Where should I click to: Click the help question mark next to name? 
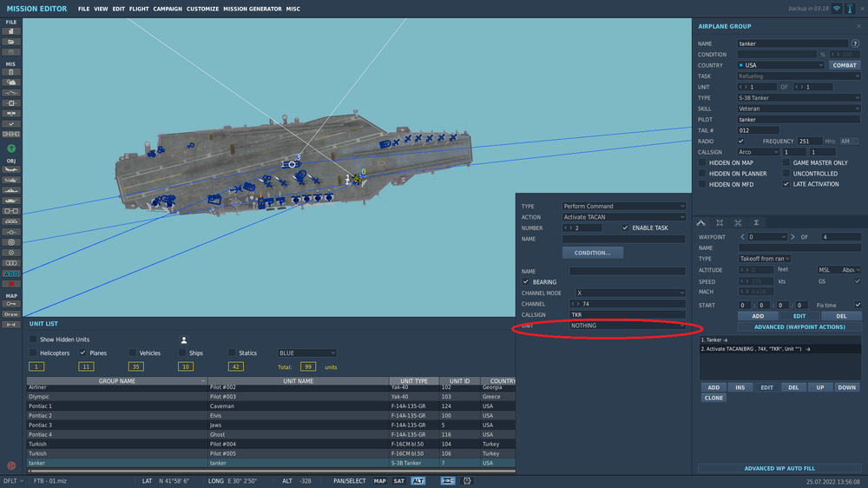pyautogui.click(x=855, y=43)
